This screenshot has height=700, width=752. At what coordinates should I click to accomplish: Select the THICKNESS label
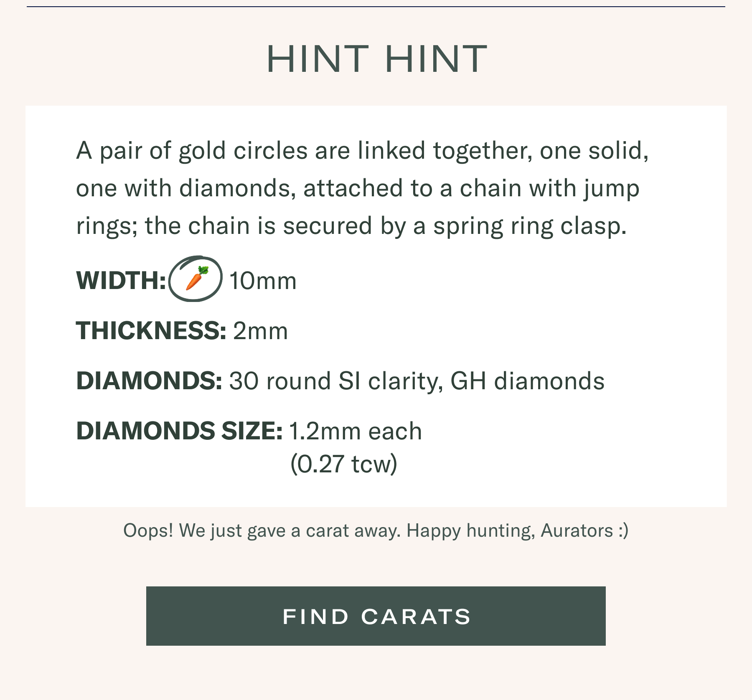pyautogui.click(x=151, y=331)
